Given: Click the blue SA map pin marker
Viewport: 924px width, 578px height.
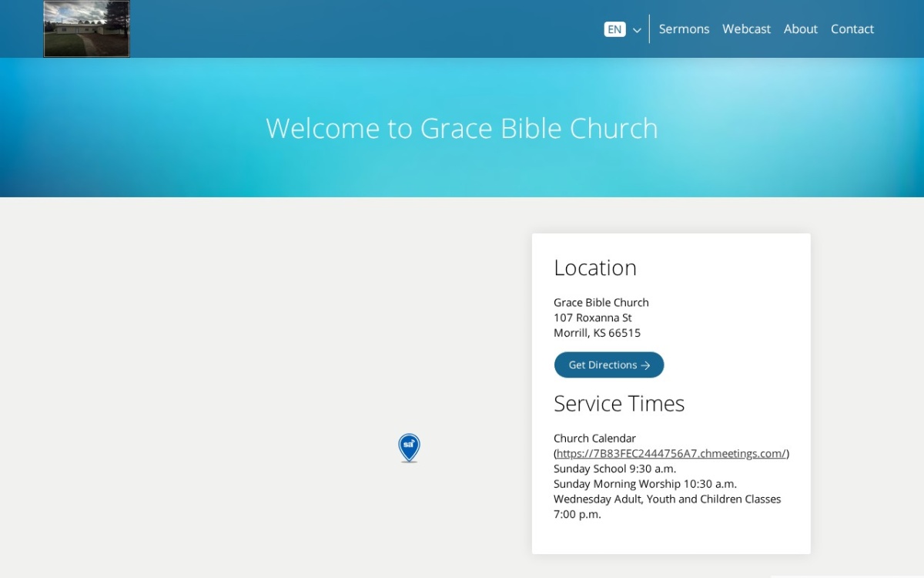Looking at the screenshot, I should 409,447.
